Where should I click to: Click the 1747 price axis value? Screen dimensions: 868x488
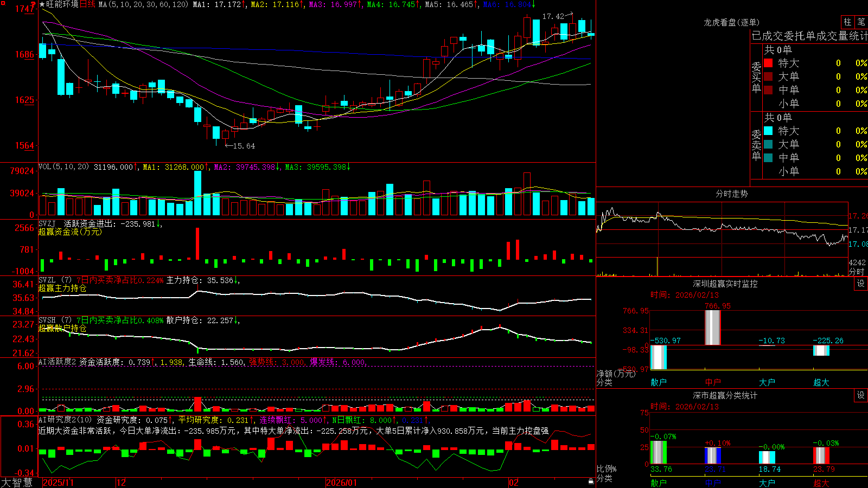pyautogui.click(x=25, y=9)
